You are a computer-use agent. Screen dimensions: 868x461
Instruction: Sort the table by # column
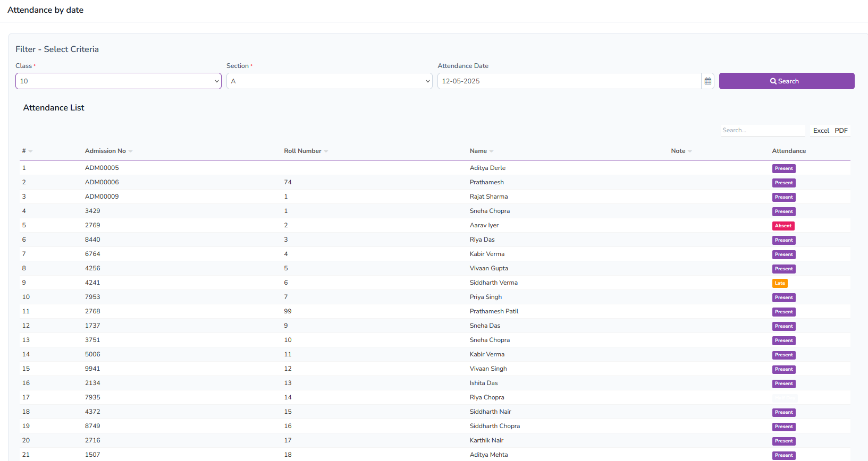click(30, 151)
